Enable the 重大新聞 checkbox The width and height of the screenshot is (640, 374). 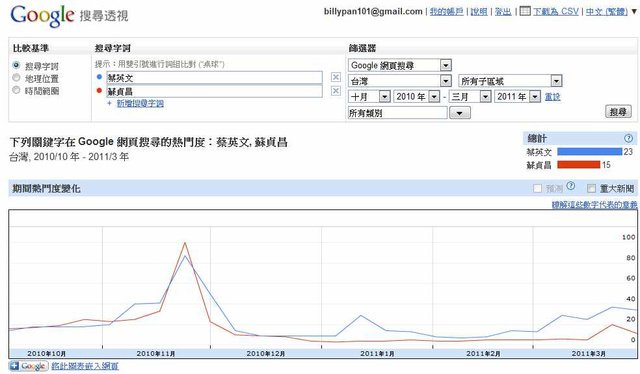[591, 188]
